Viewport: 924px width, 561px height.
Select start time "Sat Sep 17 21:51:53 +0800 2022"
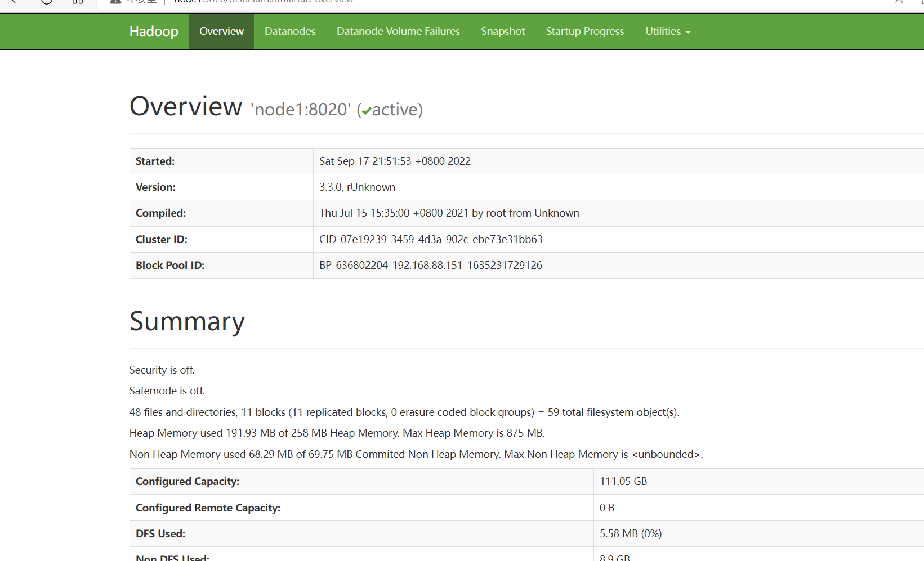pos(395,161)
